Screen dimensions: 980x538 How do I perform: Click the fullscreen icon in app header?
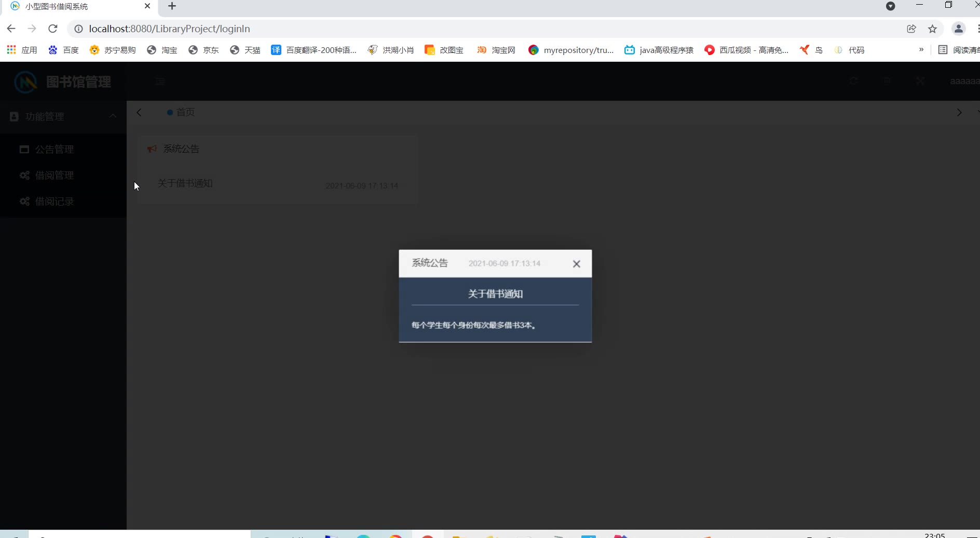920,81
